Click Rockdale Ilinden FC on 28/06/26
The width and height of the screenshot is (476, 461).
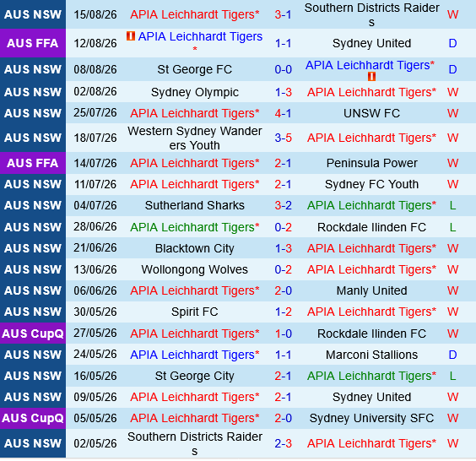click(371, 227)
